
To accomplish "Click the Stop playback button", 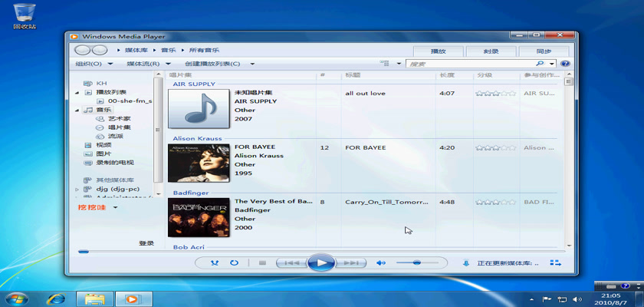I will [262, 262].
